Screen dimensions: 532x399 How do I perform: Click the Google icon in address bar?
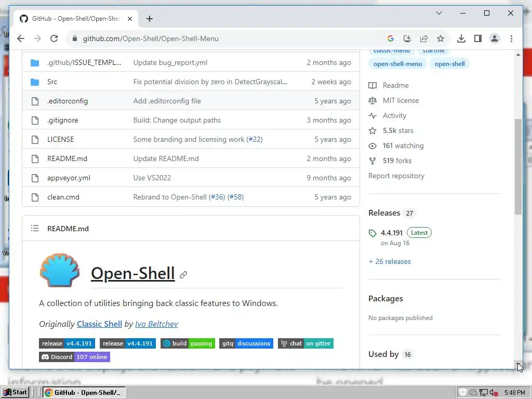[391, 38]
